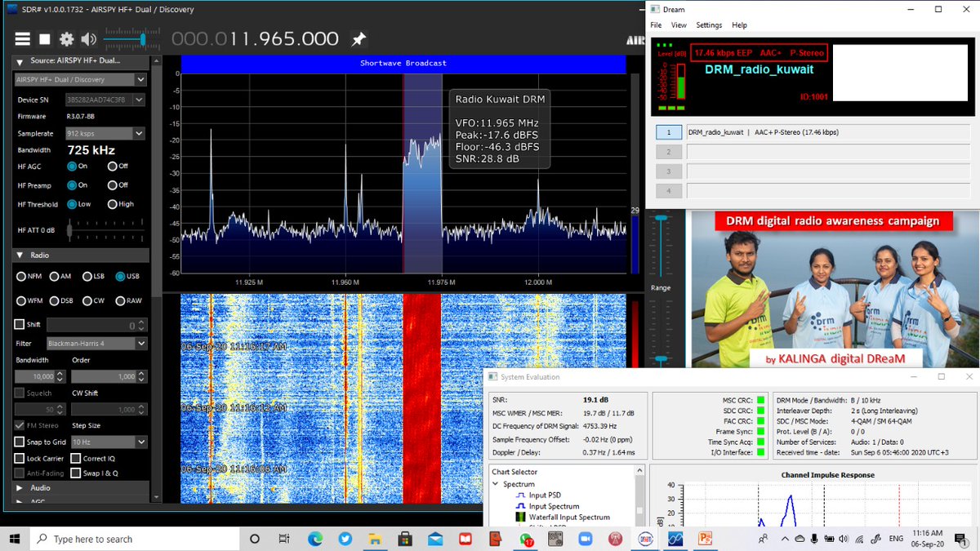Screen dimensions: 980x551
Task: Click DRM_radio_kuwait AAC+ P-Stereo service entry
Action: point(828,132)
